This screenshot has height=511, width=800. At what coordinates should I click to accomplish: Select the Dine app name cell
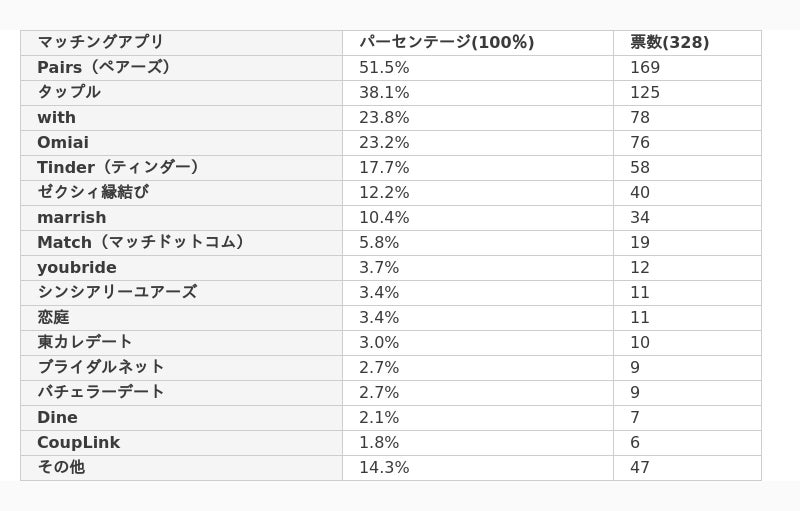57,417
